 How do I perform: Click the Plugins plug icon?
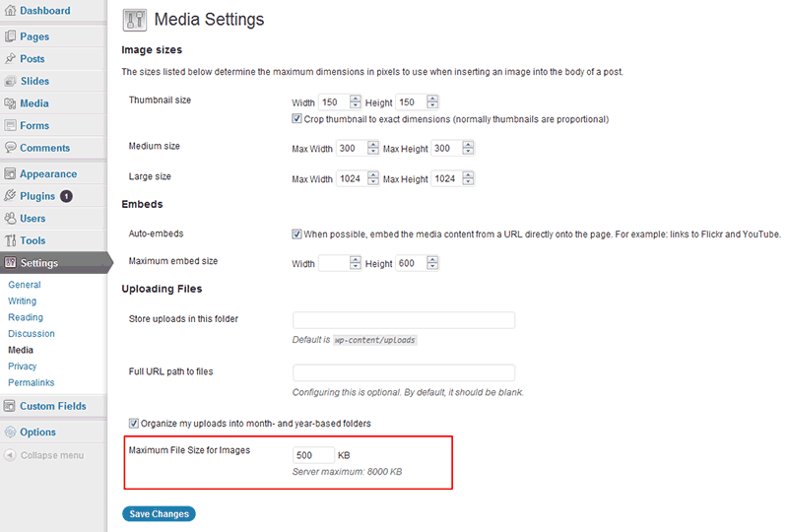pyautogui.click(x=10, y=196)
